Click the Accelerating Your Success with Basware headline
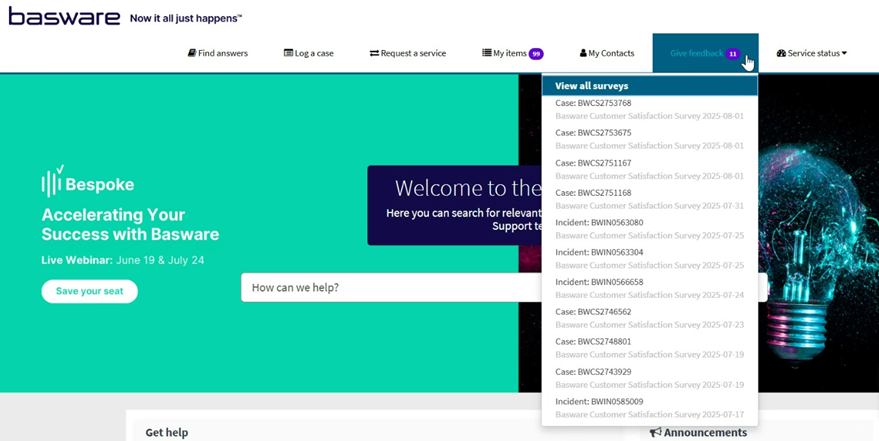The height and width of the screenshot is (441, 879). click(130, 224)
